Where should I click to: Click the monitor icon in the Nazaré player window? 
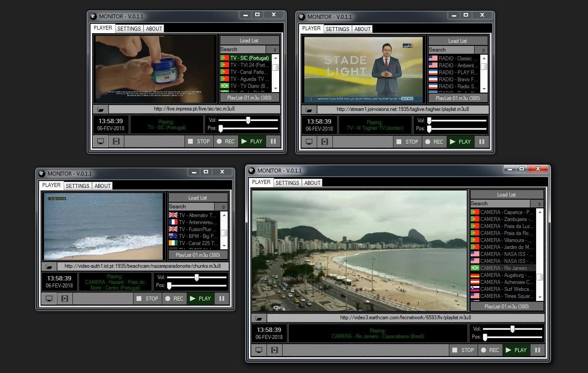click(x=49, y=298)
